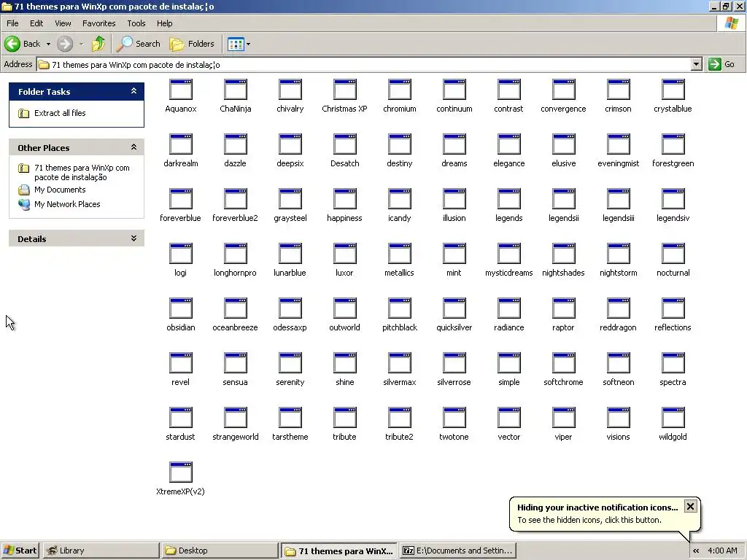Select the reddragon theme file
The width and height of the screenshot is (747, 560).
tap(618, 315)
